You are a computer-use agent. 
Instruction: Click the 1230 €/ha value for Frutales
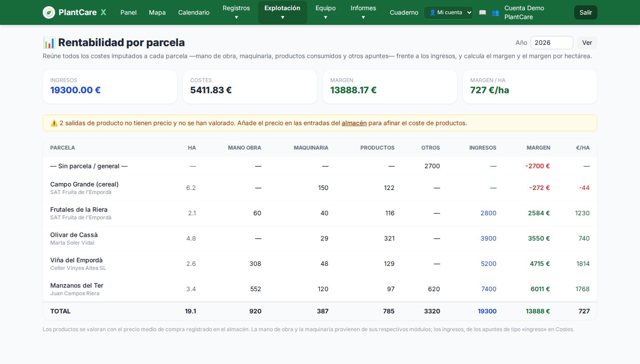click(582, 213)
